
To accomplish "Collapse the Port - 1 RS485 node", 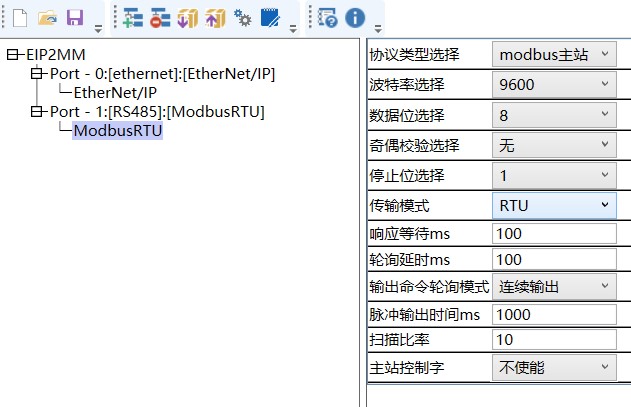I will (x=37, y=112).
